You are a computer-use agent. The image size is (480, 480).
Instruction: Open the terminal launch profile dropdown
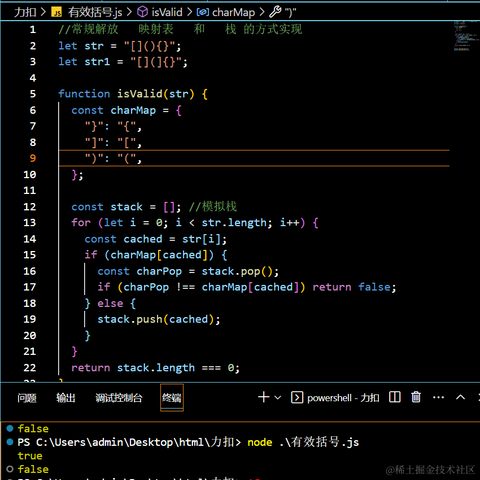coord(278,397)
